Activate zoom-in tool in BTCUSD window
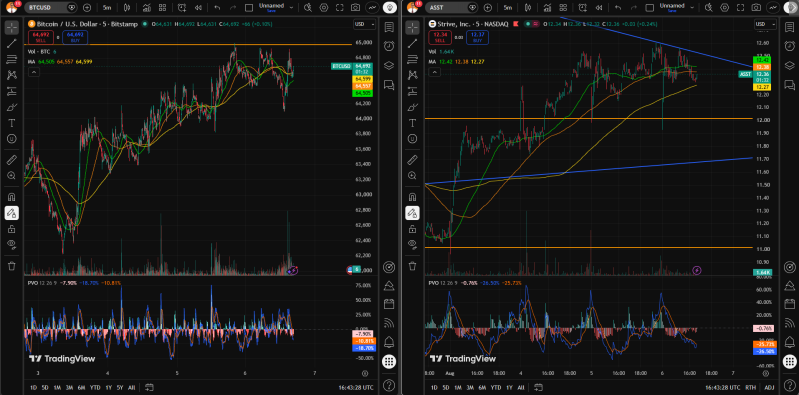Image resolution: width=799 pixels, height=395 pixels. [x=11, y=176]
